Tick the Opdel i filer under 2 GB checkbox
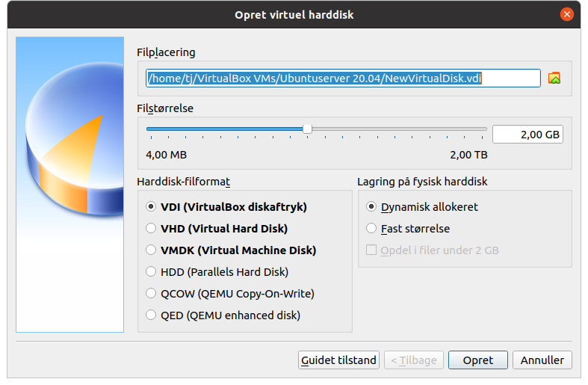This screenshot has height=385, width=588. click(432, 250)
